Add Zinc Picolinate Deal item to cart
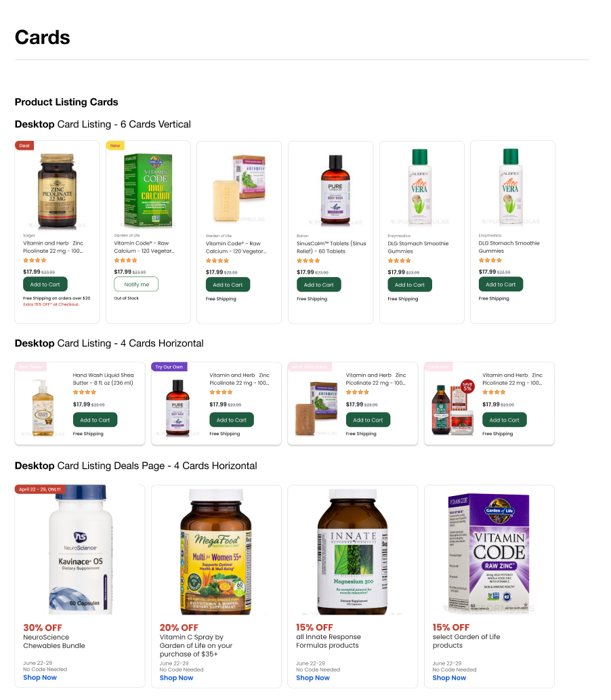 point(45,285)
